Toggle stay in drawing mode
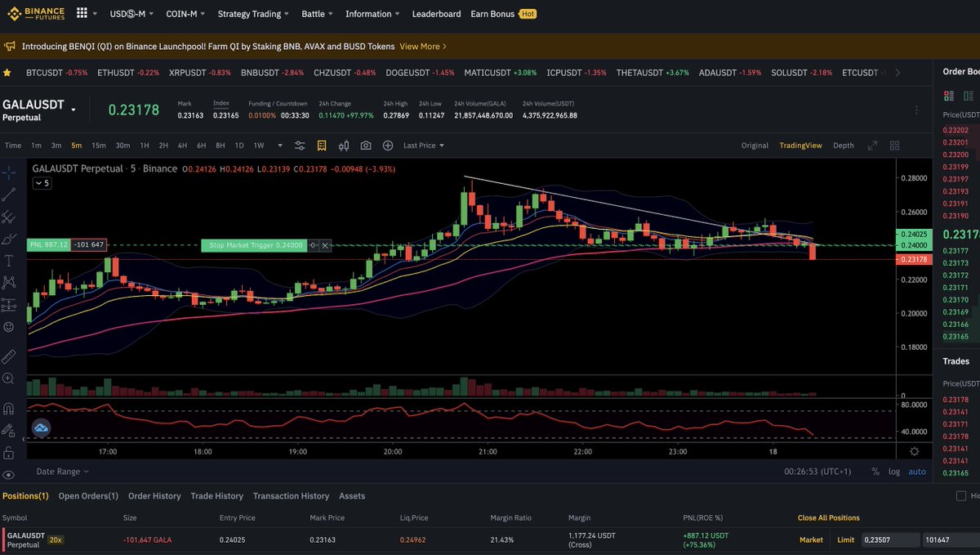The height and width of the screenshot is (555, 980). pos(9,430)
